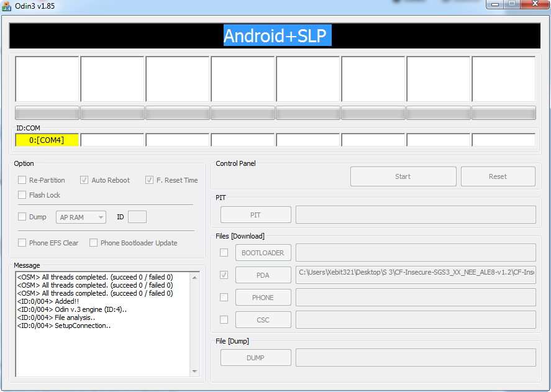This screenshot has width=551, height=392.
Task: Enable Phone EFS Clear checkbox
Action: tap(22, 242)
